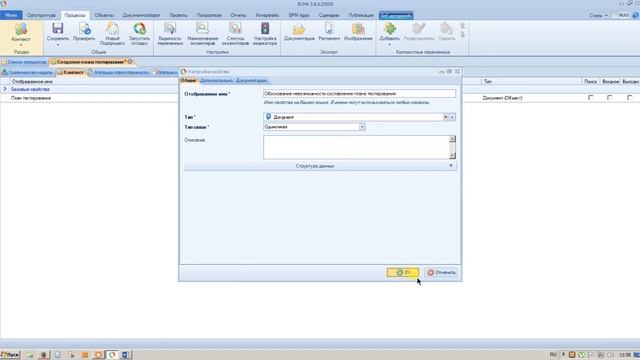Clear the Тип field with X icon
The height and width of the screenshot is (360, 640).
point(446,117)
